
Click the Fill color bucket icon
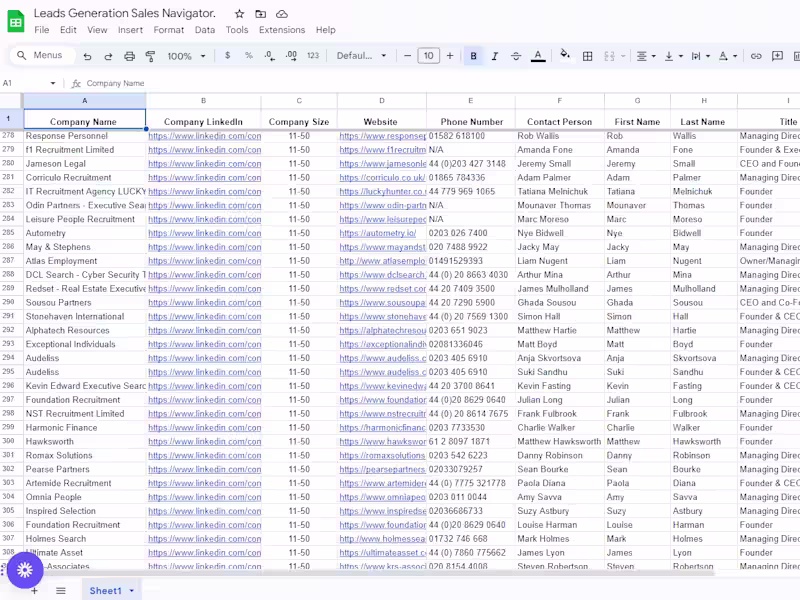(565, 56)
